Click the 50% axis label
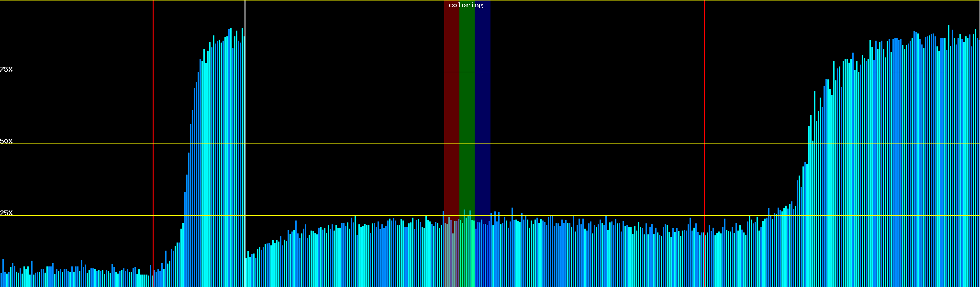The image size is (980, 287). 6,141
